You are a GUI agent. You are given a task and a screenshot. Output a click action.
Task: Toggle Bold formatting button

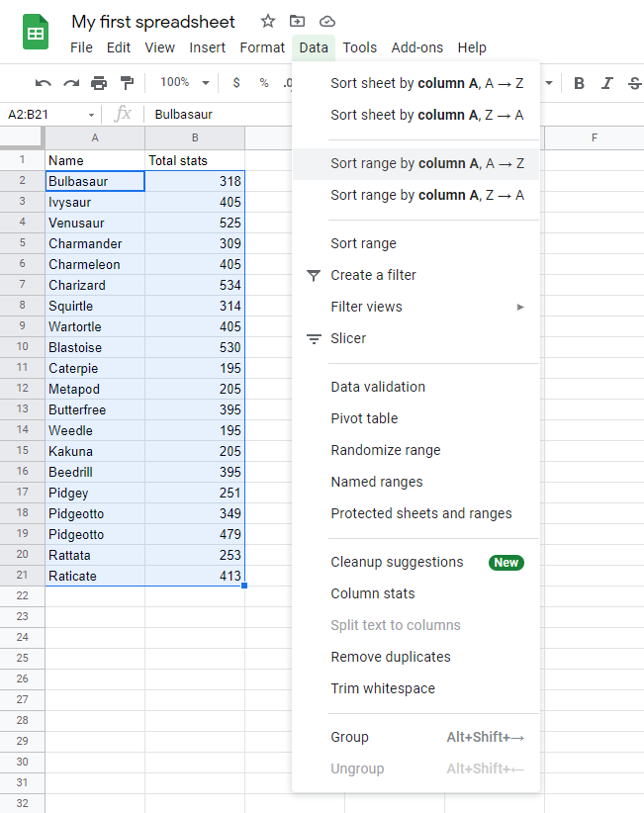tap(579, 83)
